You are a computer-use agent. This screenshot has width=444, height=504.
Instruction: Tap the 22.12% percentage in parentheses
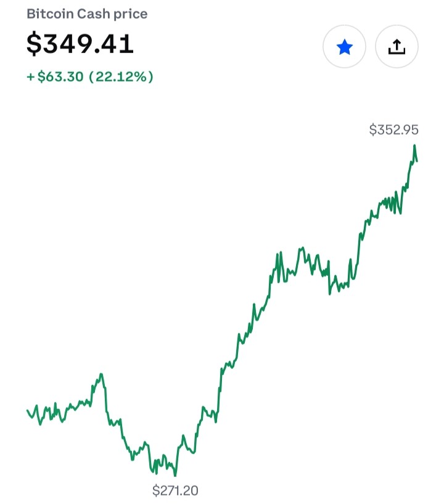coord(121,77)
